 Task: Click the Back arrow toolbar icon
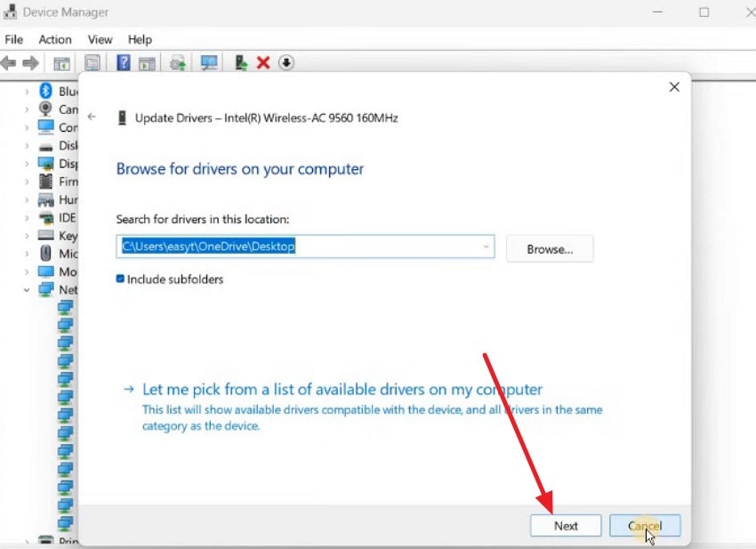[8, 62]
